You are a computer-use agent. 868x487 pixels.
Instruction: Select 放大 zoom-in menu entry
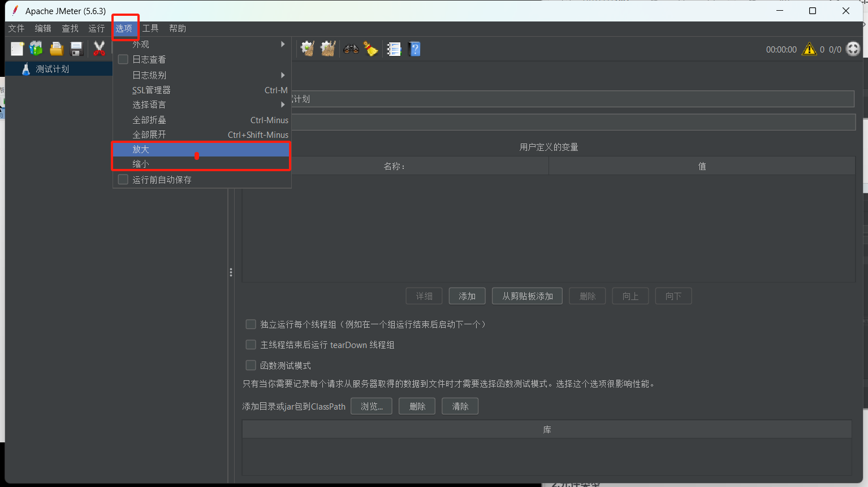pos(202,149)
